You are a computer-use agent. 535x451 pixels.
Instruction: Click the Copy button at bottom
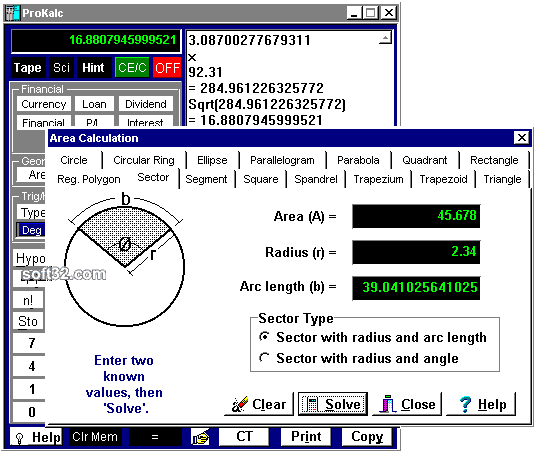point(367,437)
